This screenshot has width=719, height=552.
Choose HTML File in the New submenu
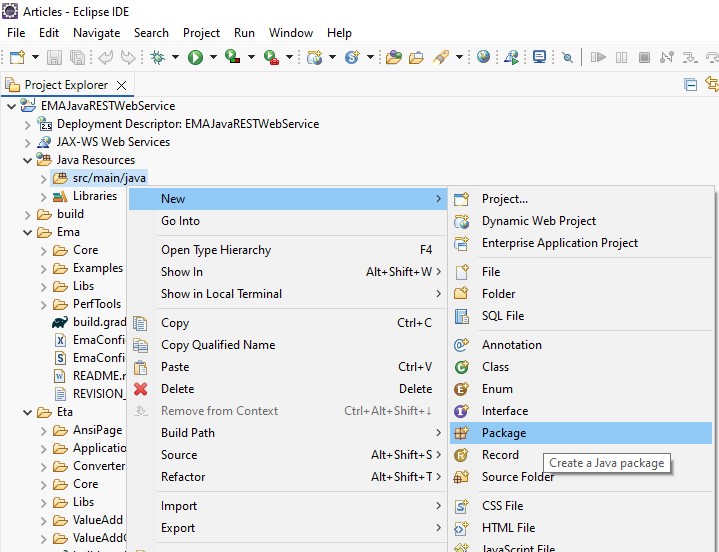(x=581, y=528)
